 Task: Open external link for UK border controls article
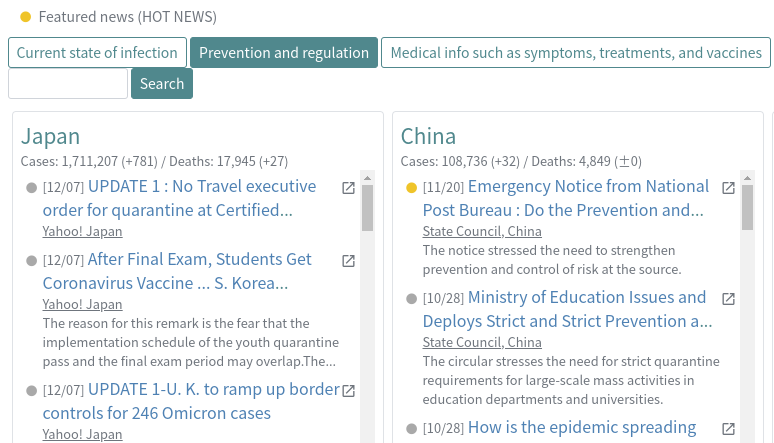tap(348, 391)
